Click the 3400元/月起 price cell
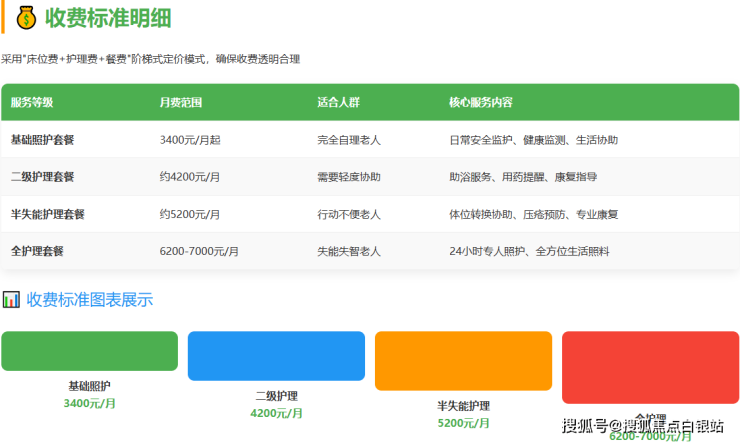Image resolution: width=740 pixels, height=442 pixels. (x=190, y=140)
